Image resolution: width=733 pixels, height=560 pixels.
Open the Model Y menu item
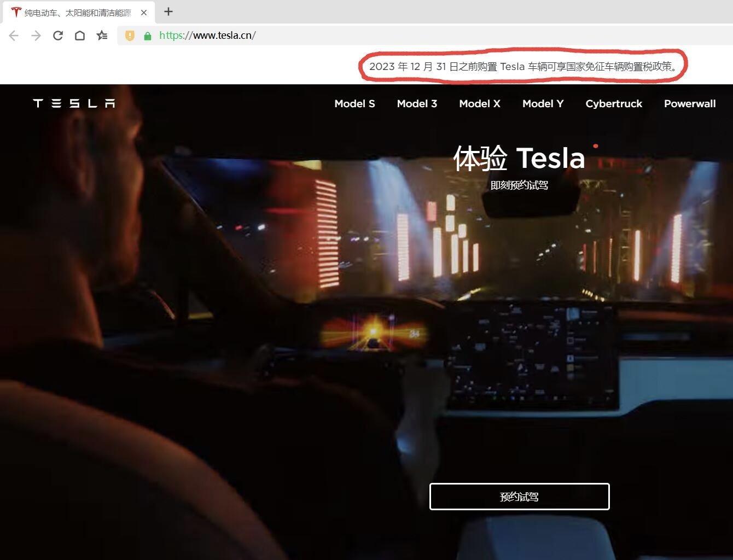pyautogui.click(x=543, y=103)
